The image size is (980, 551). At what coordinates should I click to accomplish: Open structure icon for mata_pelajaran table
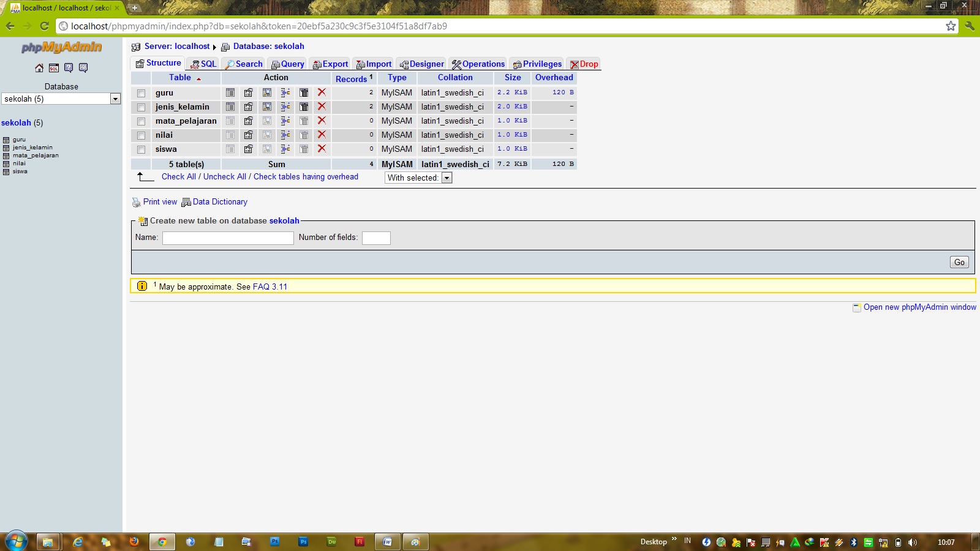[249, 121]
